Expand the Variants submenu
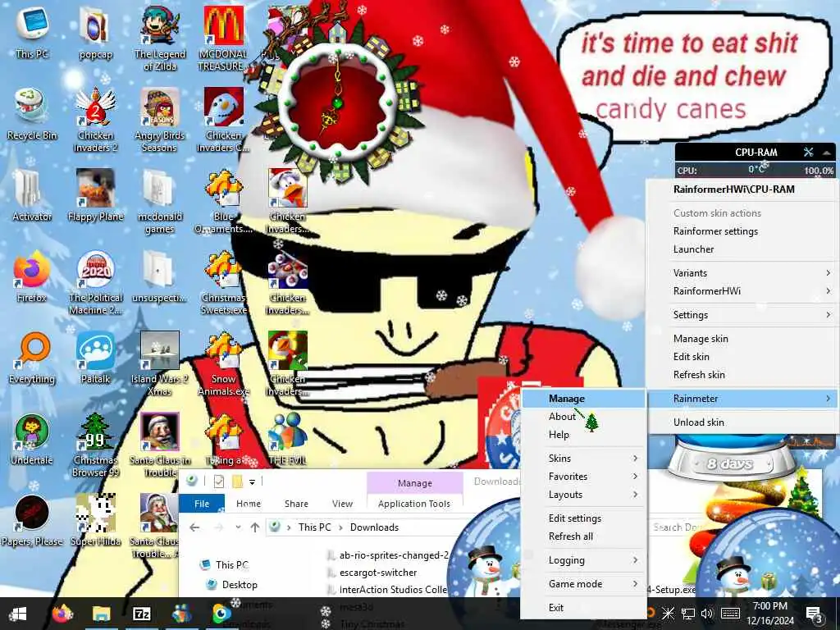Screen dimensions: 840x630 (742, 272)
